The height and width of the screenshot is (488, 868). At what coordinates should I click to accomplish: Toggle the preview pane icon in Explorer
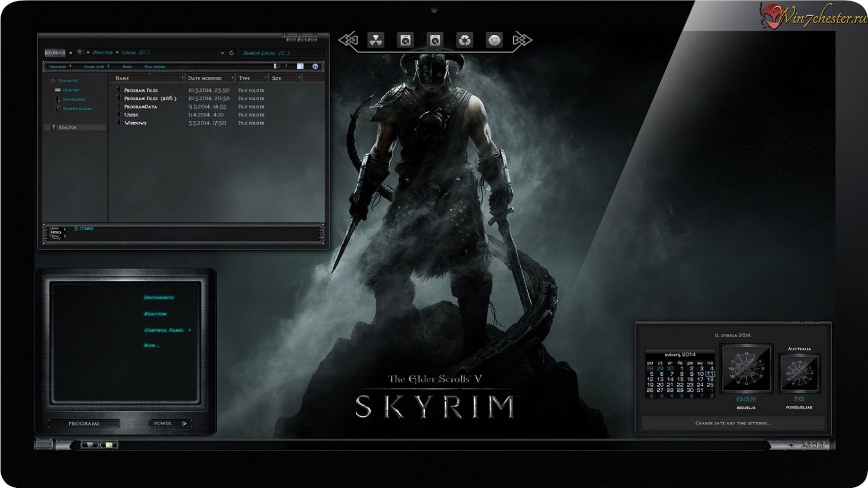(x=300, y=67)
